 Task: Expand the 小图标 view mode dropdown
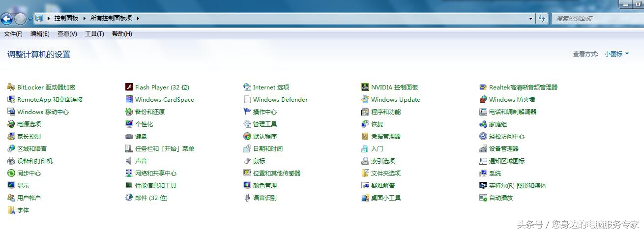pyautogui.click(x=616, y=54)
